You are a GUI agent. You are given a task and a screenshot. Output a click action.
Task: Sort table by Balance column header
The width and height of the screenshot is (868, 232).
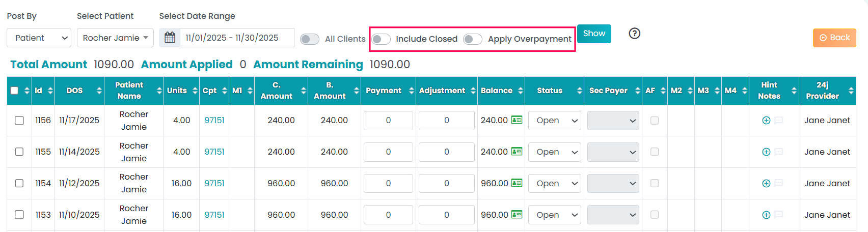pyautogui.click(x=497, y=91)
